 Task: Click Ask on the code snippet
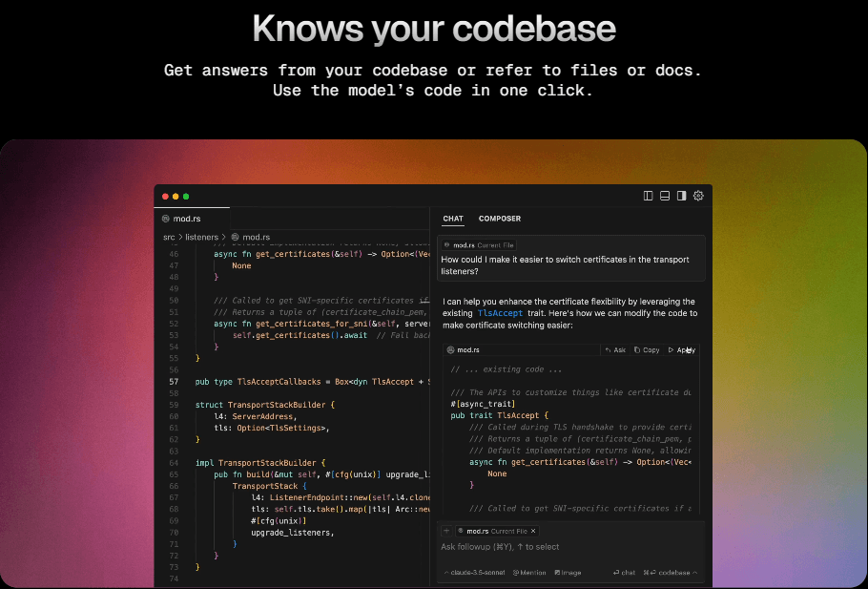pyautogui.click(x=615, y=350)
